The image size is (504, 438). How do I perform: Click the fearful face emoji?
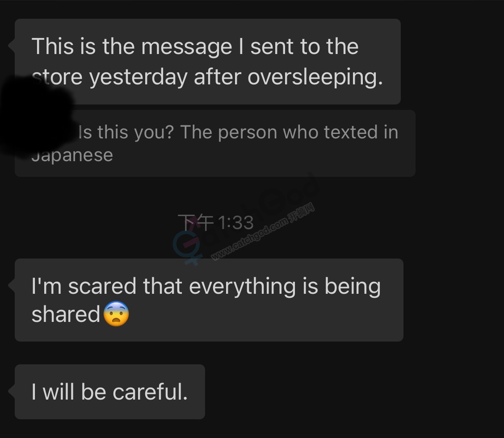pos(116,314)
